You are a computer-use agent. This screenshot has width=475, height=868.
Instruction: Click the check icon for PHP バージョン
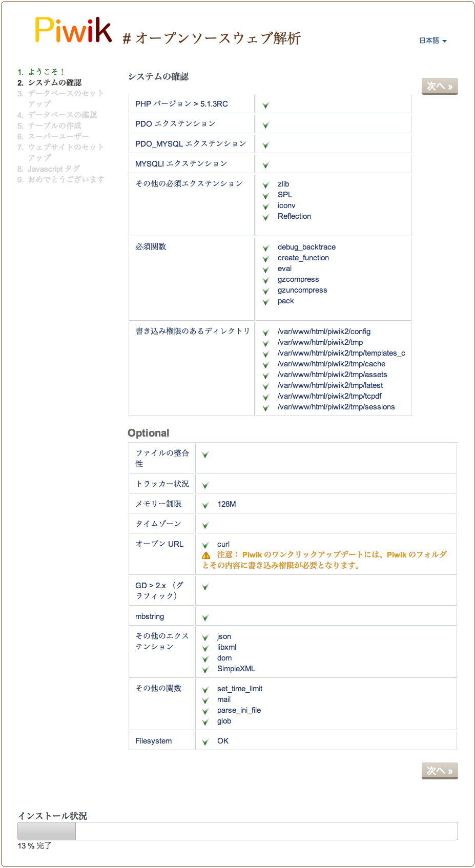click(x=266, y=105)
